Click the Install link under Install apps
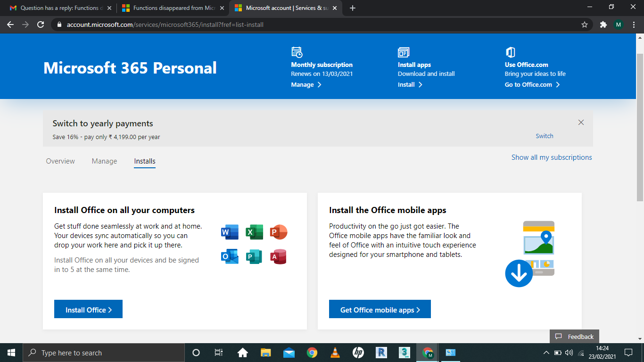Screen dimensions: 644x362 pyautogui.click(x=410, y=85)
